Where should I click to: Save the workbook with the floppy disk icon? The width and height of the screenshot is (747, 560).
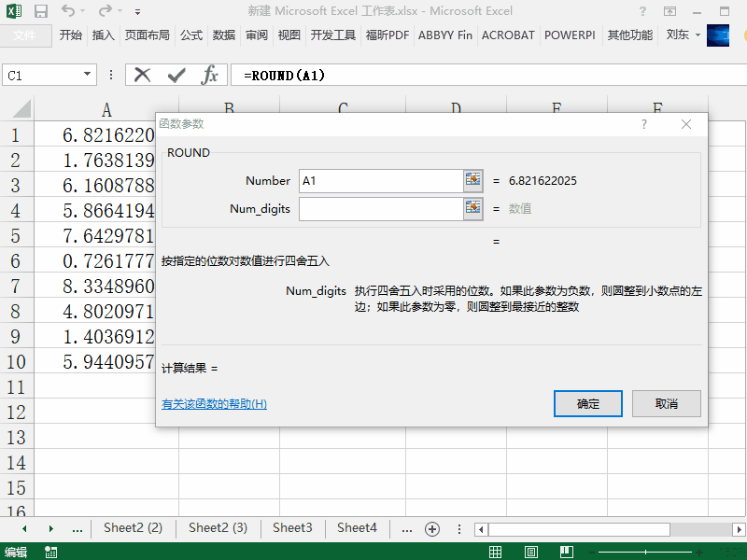(x=41, y=11)
